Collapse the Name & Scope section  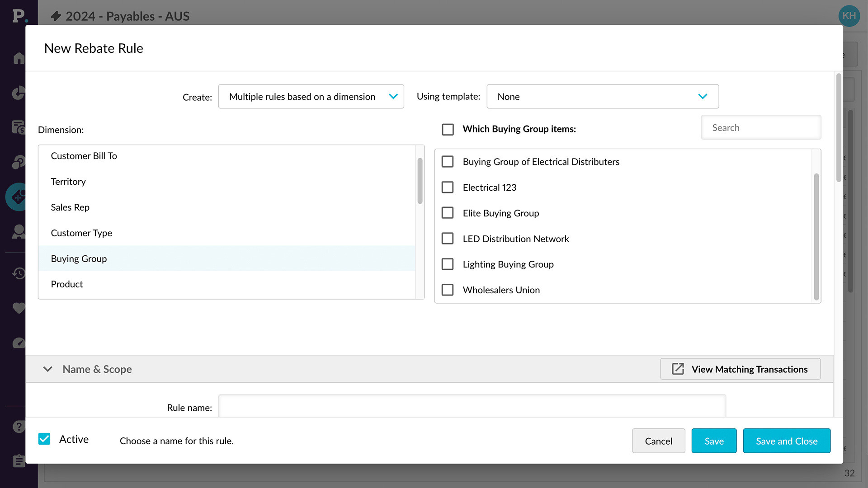click(47, 369)
